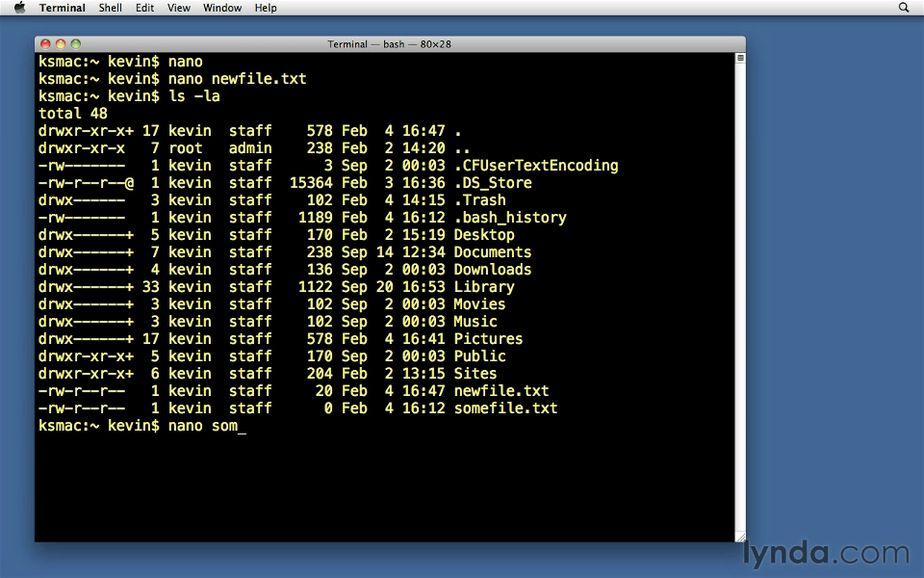Click the 'newfile.txt' listing entry

(x=500, y=391)
